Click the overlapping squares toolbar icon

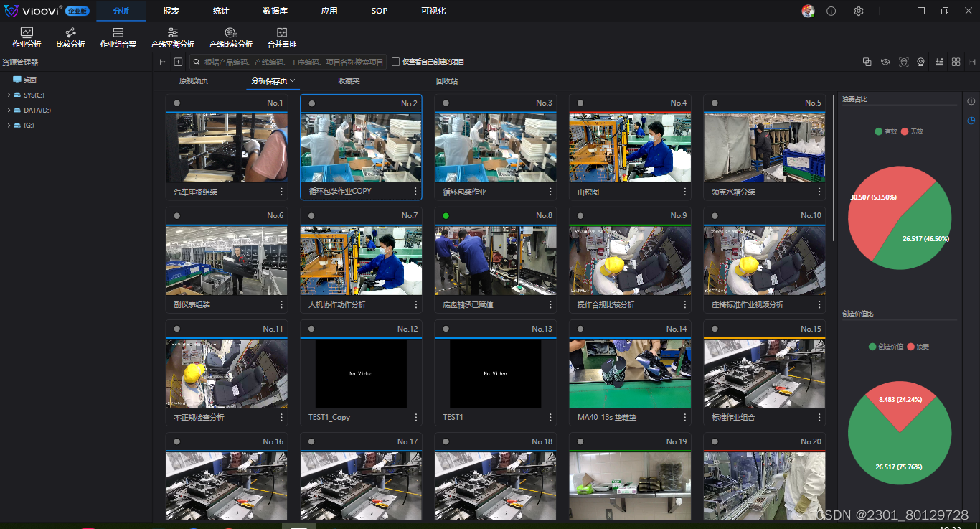867,62
